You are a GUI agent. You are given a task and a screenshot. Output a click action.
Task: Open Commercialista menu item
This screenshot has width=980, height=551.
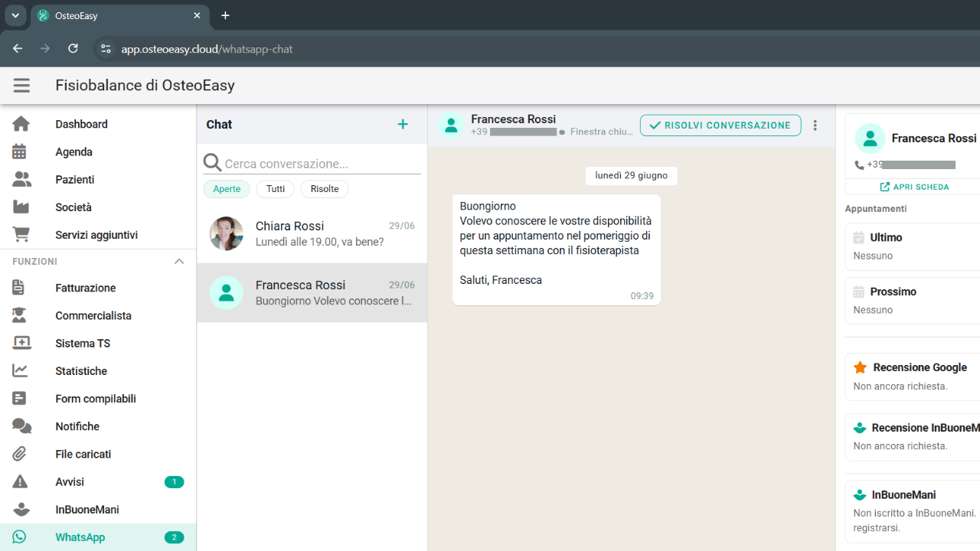[98, 315]
